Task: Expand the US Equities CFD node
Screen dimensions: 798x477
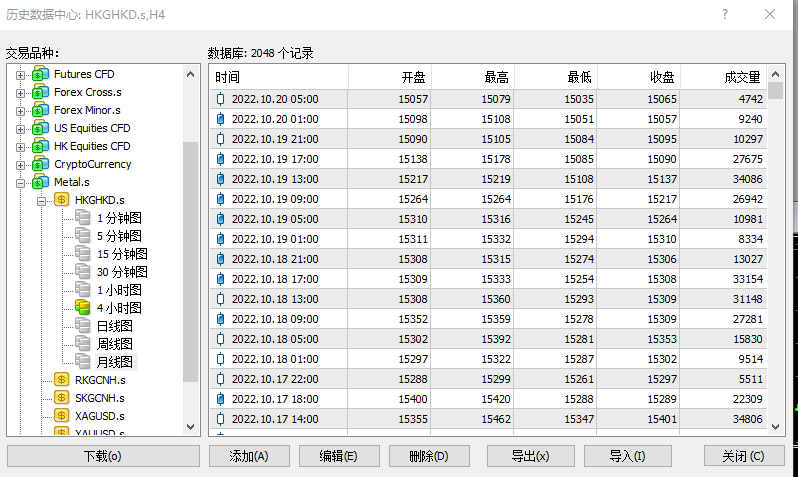Action: pyautogui.click(x=20, y=129)
